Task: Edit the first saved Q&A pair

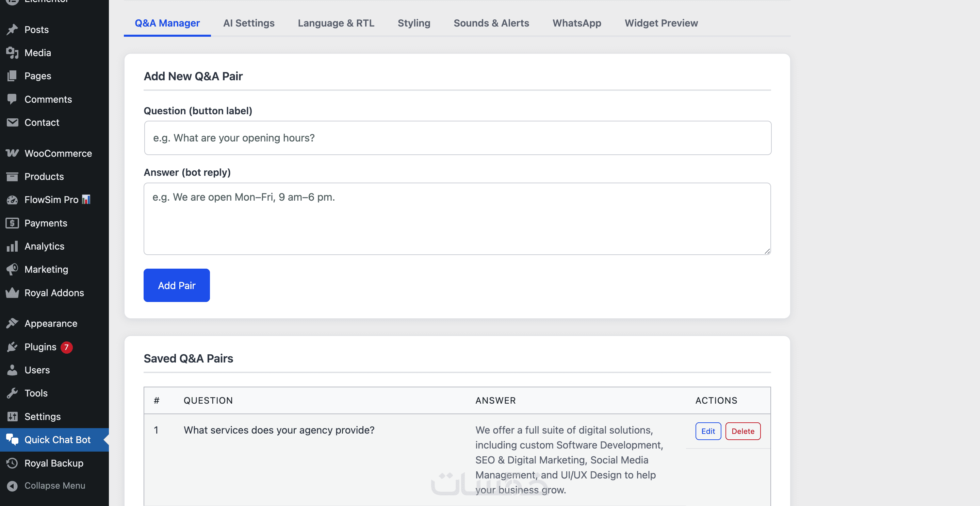Action: [708, 431]
